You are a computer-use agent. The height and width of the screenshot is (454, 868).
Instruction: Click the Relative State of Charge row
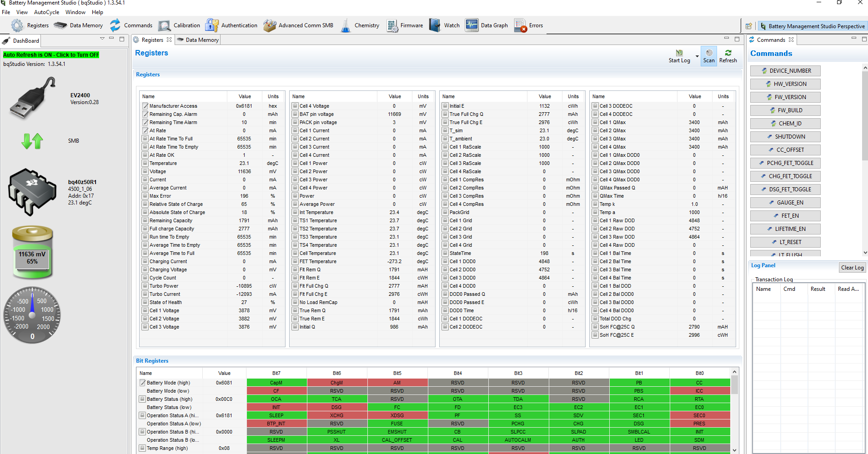pyautogui.click(x=212, y=204)
